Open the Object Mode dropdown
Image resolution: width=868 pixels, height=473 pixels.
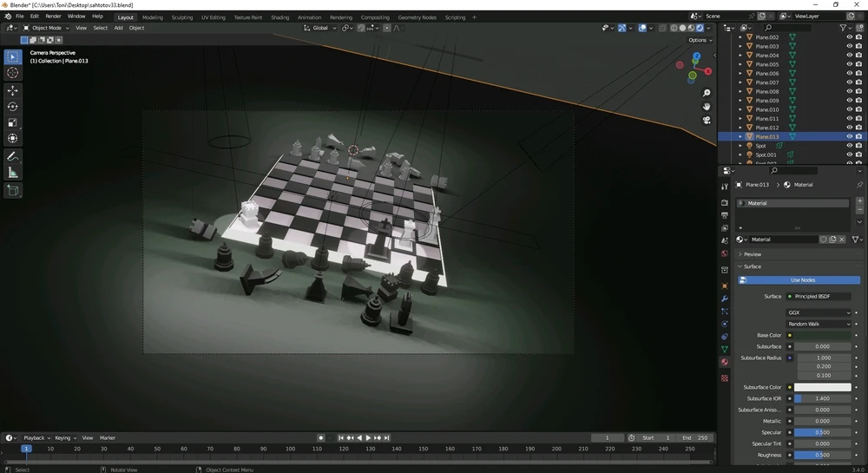[x=46, y=28]
